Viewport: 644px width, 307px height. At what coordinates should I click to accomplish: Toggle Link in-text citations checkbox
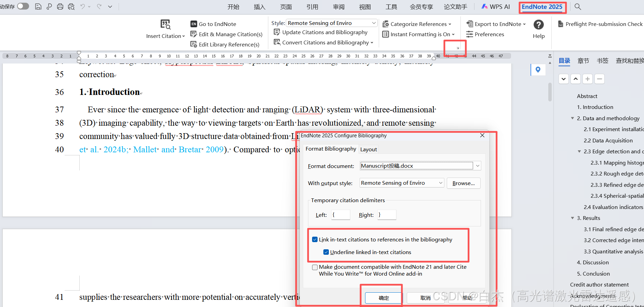[x=315, y=239]
